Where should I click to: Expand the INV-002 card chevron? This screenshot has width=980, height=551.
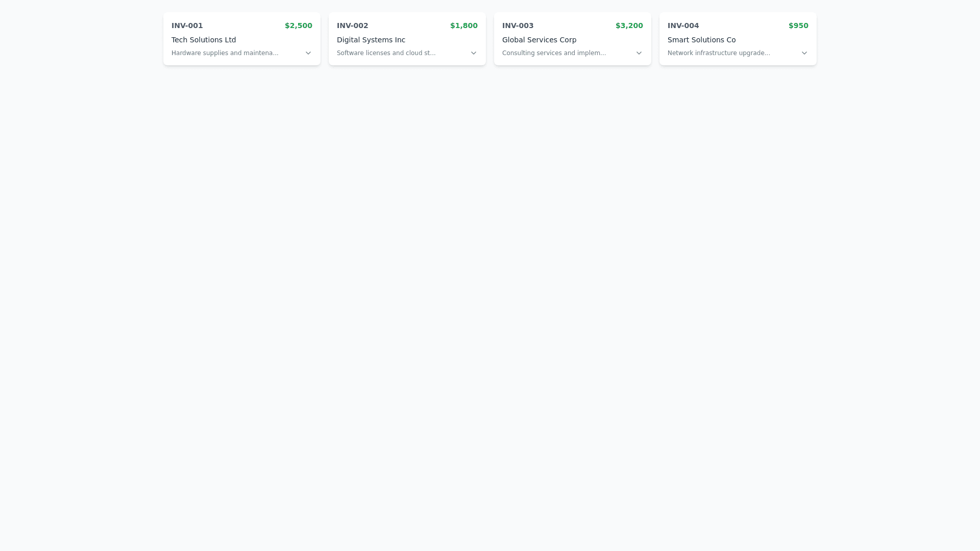pos(474,53)
